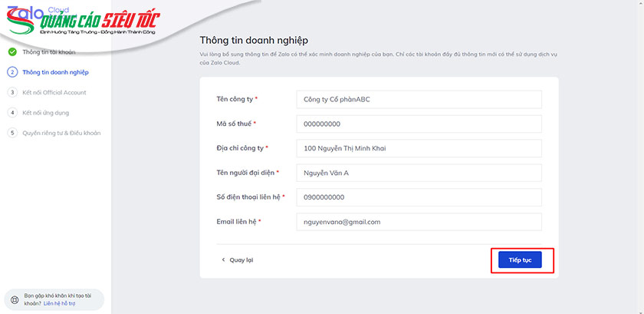Click the Email liên hệ input

click(419, 222)
